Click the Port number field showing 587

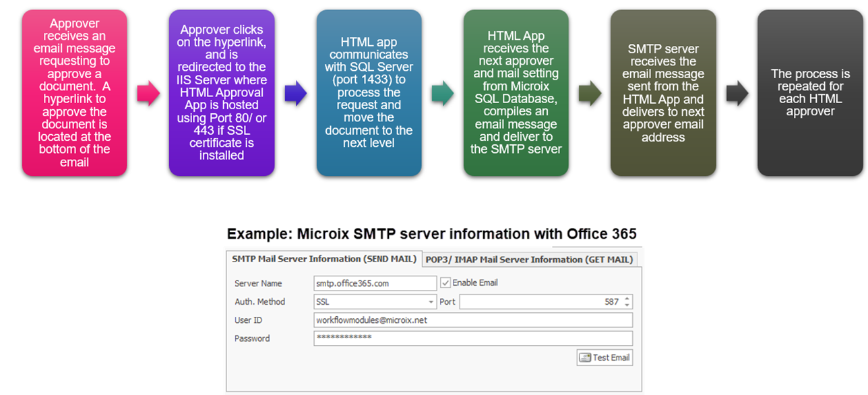(539, 302)
